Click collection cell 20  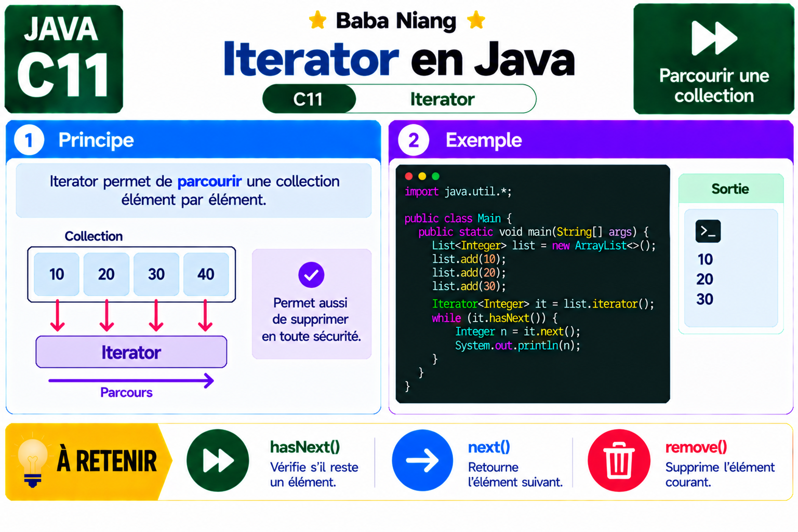(107, 274)
